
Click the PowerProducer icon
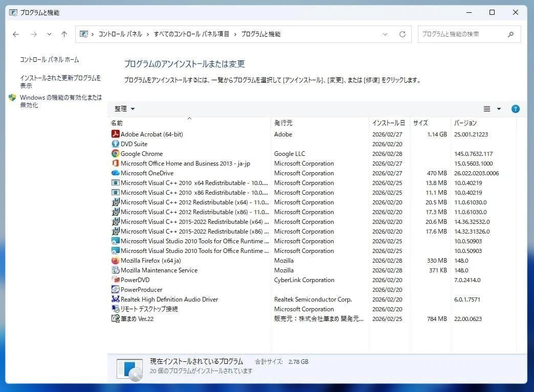pos(116,290)
